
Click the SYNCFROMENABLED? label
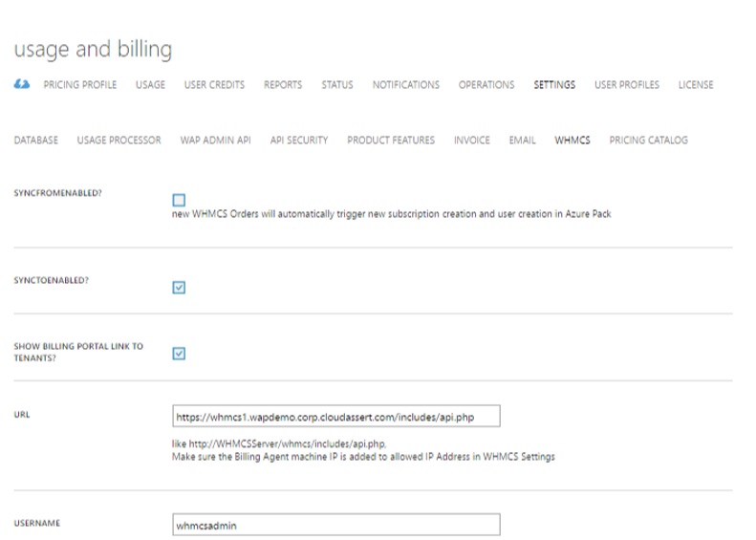pyautogui.click(x=58, y=193)
